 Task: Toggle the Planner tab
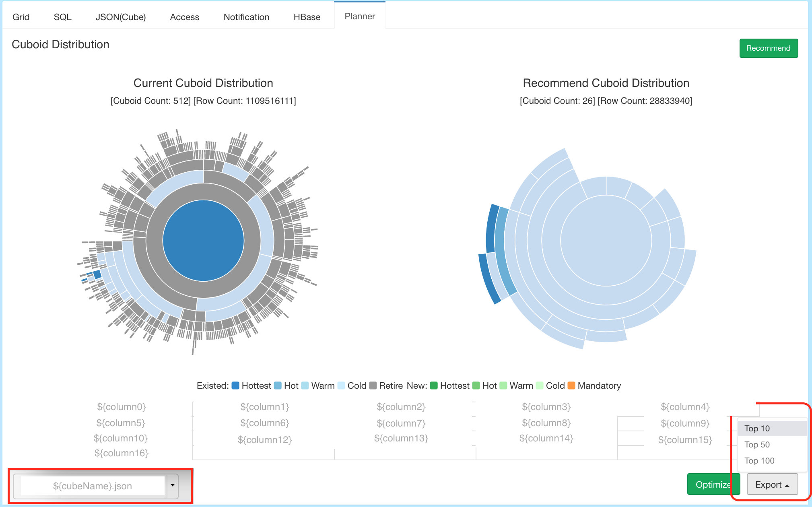click(359, 16)
